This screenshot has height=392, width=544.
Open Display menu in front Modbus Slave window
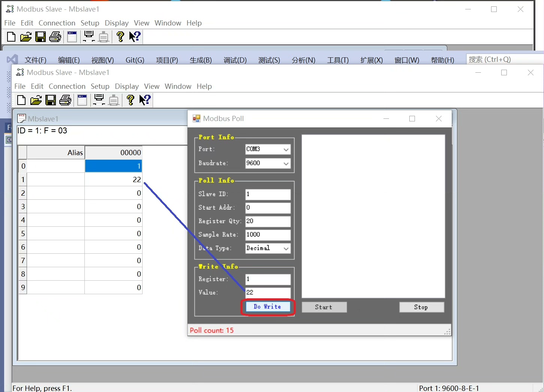tap(127, 86)
